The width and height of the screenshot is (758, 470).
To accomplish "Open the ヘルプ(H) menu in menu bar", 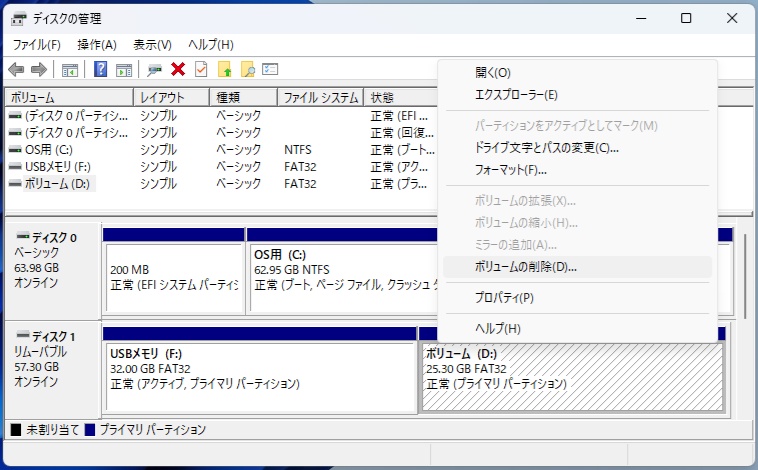I will click(211, 45).
